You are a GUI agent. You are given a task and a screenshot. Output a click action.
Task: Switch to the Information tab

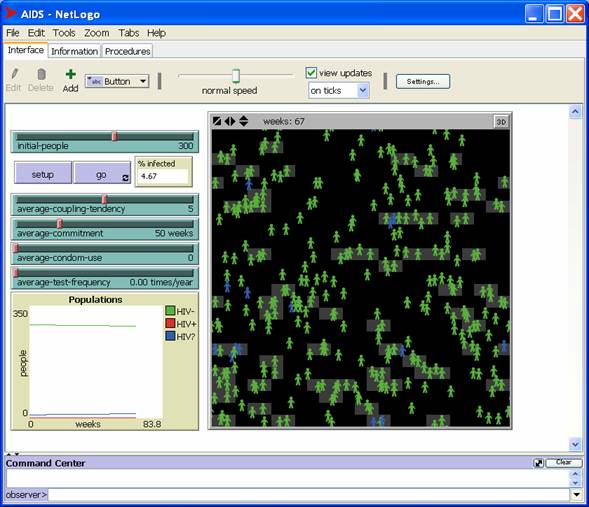tap(74, 51)
